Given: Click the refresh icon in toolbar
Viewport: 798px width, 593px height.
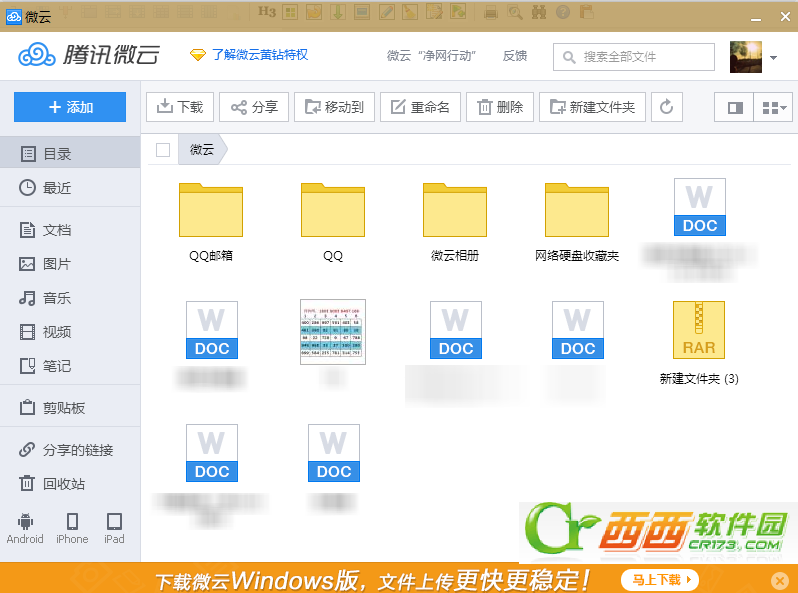Looking at the screenshot, I should (667, 107).
